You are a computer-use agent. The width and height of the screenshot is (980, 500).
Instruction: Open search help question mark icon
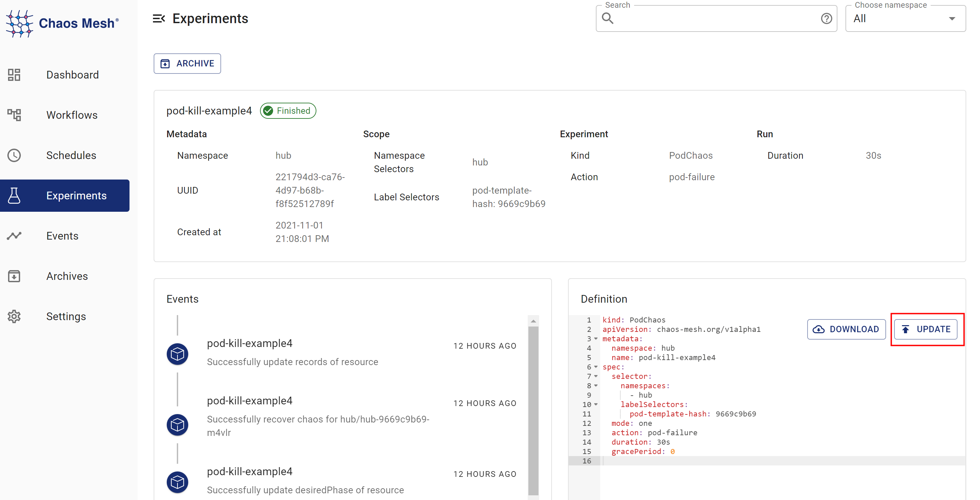coord(826,18)
